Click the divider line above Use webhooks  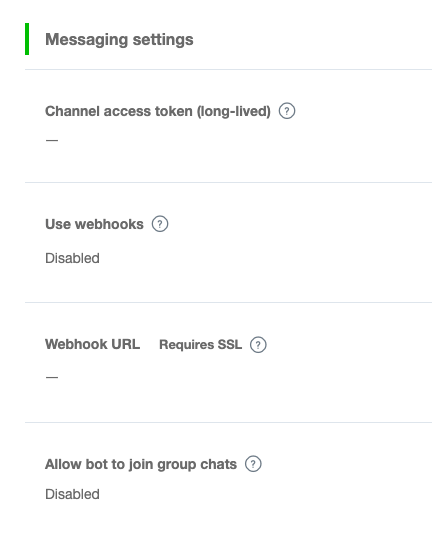(x=228, y=182)
